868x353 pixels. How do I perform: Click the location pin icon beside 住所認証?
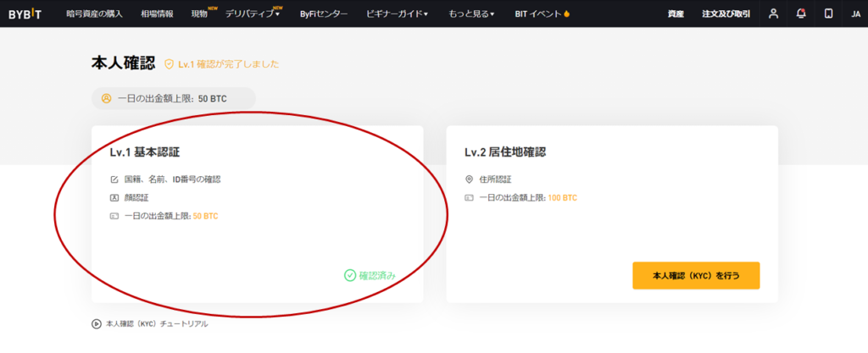(470, 179)
